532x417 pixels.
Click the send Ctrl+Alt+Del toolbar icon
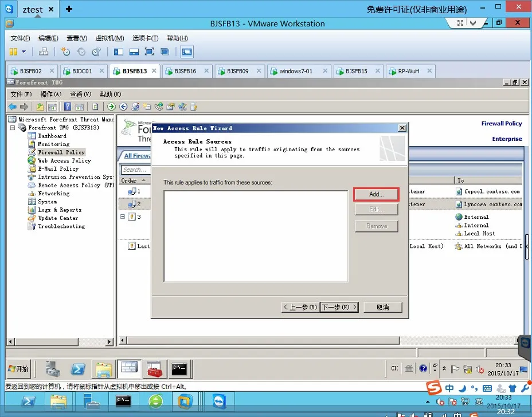pos(44,52)
